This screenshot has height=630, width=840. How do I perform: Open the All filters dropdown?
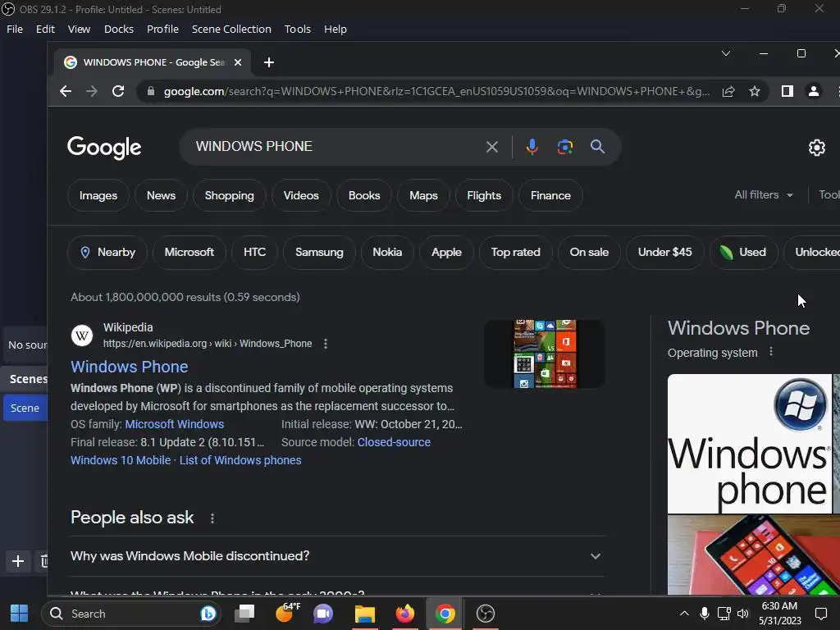764,195
